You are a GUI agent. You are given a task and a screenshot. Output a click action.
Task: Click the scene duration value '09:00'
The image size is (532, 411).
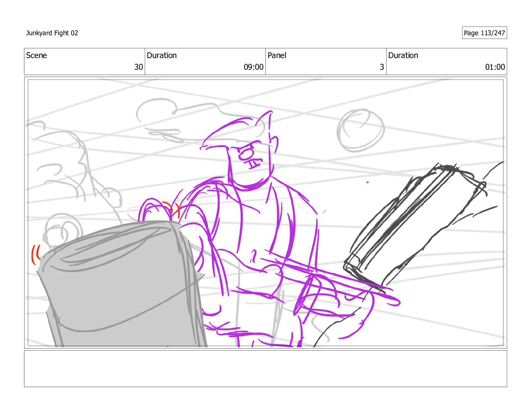pyautogui.click(x=254, y=67)
